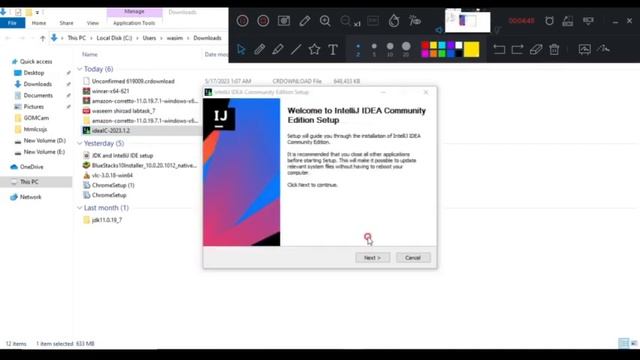Viewport: 640px width, 360px height.
Task: Click This PC in the address breadcrumb
Action: click(x=77, y=38)
